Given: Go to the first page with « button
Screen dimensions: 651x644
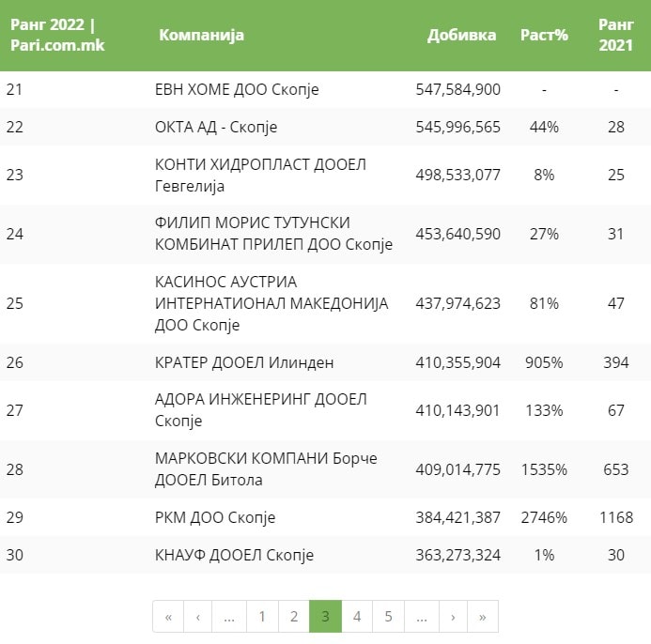Looking at the screenshot, I should tap(168, 617).
